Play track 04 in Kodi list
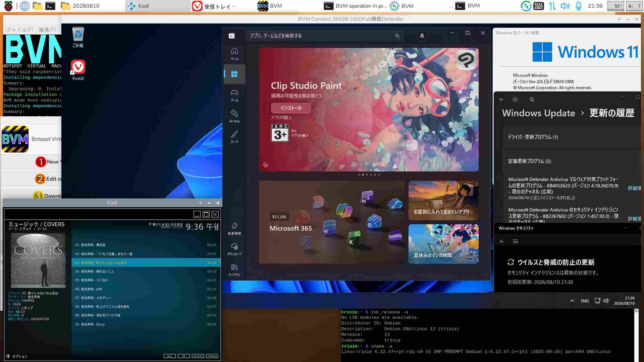Viewport: 644px width, 362px height. pos(146,271)
